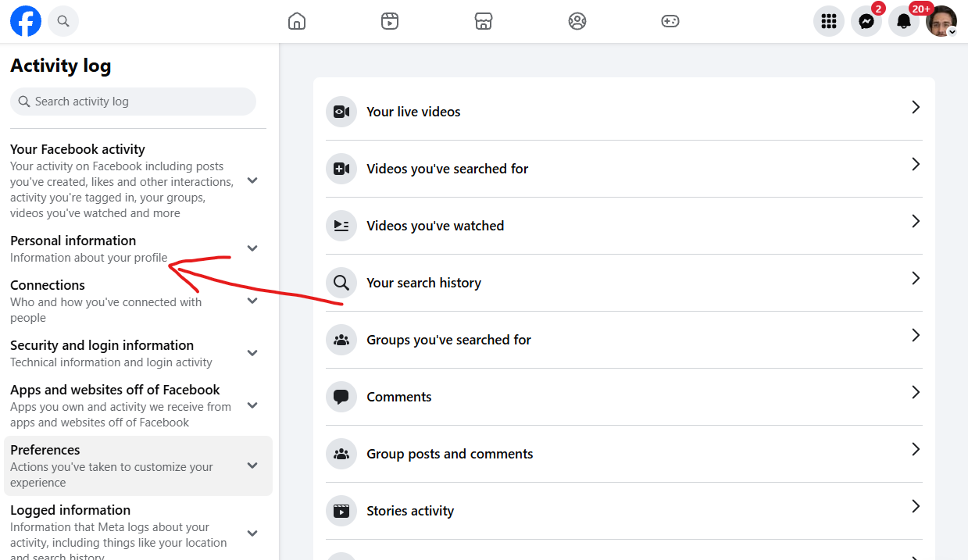This screenshot has width=968, height=560.
Task: Click the Group posts and comments icon
Action: point(341,454)
